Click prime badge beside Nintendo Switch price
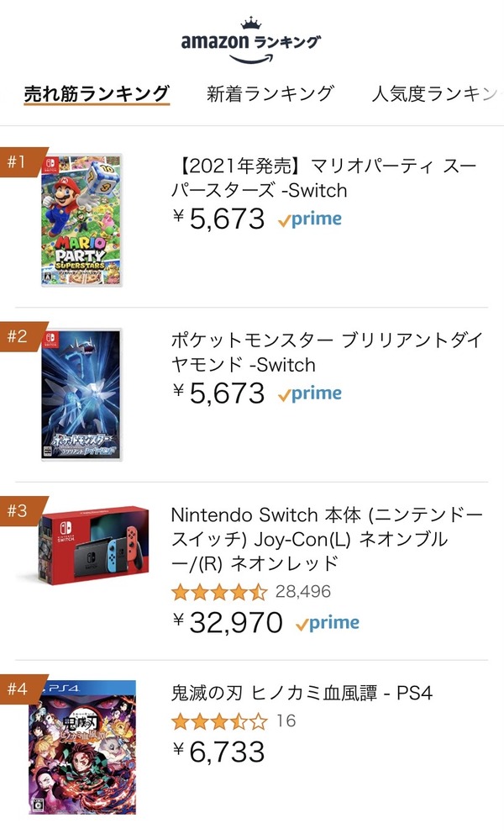The image size is (504, 834). [x=328, y=623]
